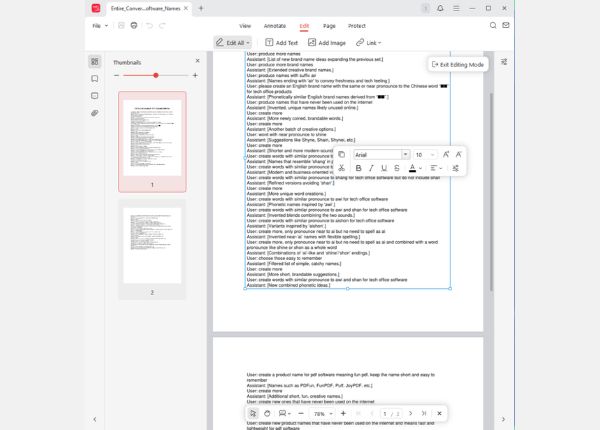Set the thumbnail size slider
Image resolution: width=600 pixels, height=430 pixels.
[x=156, y=75]
